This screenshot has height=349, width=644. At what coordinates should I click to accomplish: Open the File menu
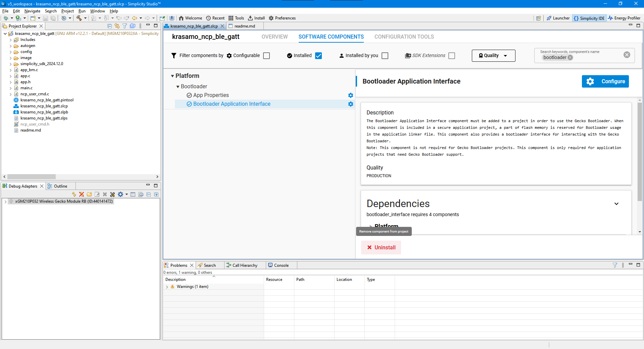point(5,11)
